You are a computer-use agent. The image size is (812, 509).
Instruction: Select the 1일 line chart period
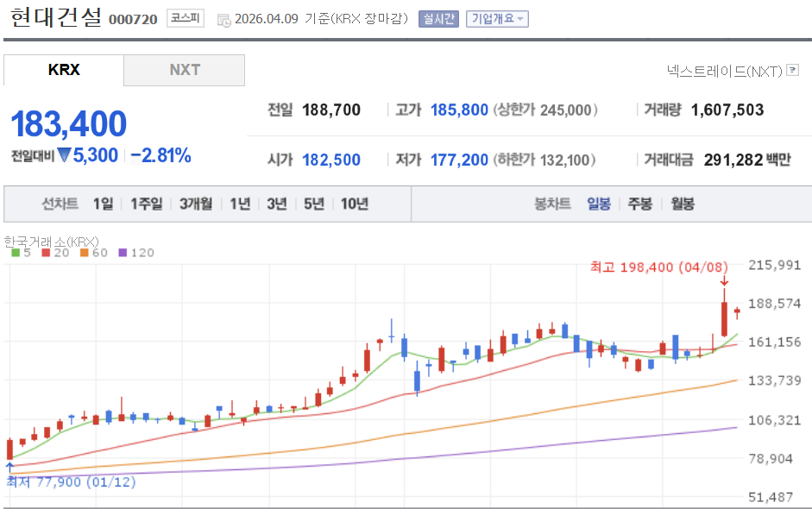tap(103, 204)
